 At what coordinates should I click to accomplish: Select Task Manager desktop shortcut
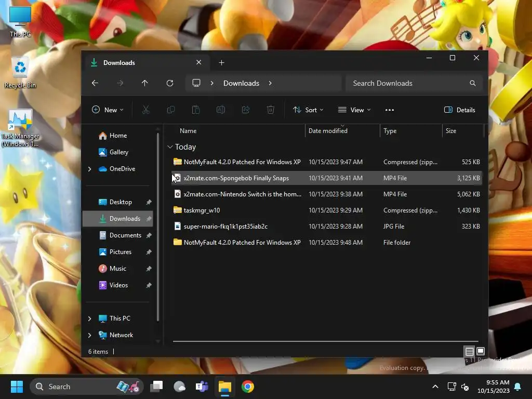(x=20, y=128)
